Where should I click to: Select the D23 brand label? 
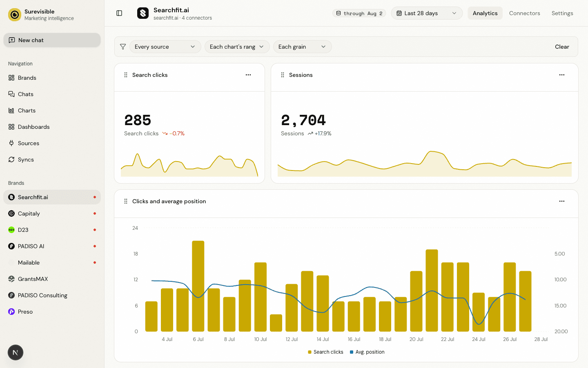[x=23, y=230]
